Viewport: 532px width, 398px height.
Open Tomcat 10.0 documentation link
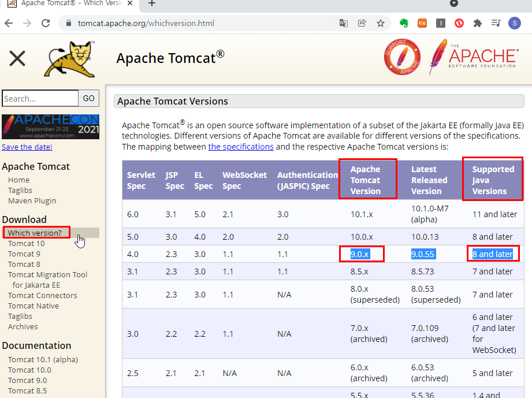pos(29,370)
